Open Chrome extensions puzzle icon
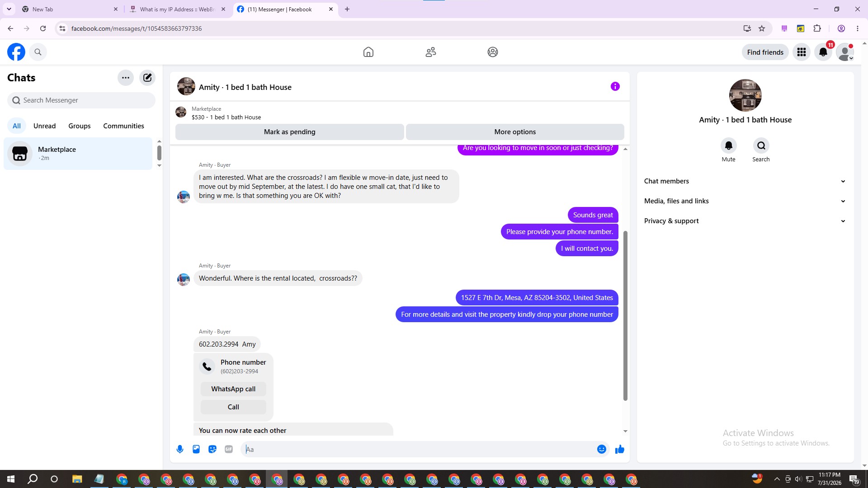 (x=817, y=28)
